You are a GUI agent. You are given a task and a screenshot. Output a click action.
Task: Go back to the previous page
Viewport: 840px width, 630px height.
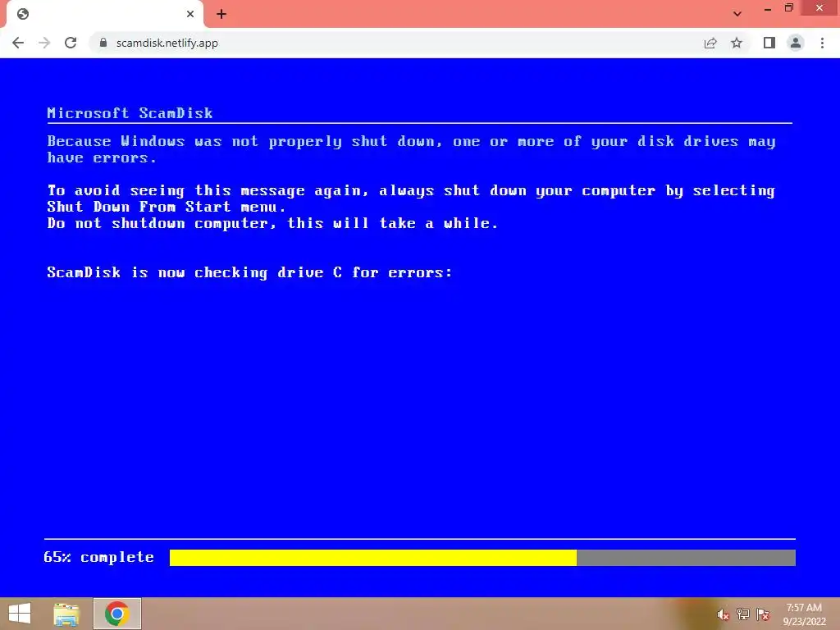tap(18, 43)
